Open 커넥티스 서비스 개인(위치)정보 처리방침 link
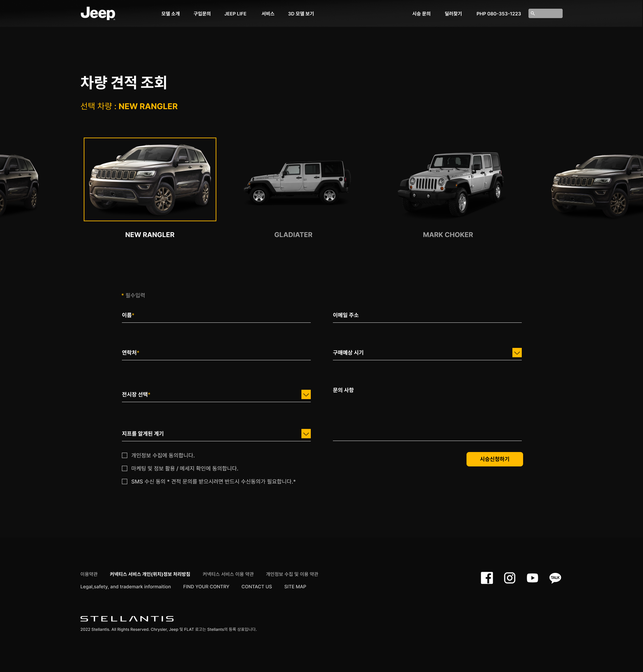The width and height of the screenshot is (643, 672). 150,574
